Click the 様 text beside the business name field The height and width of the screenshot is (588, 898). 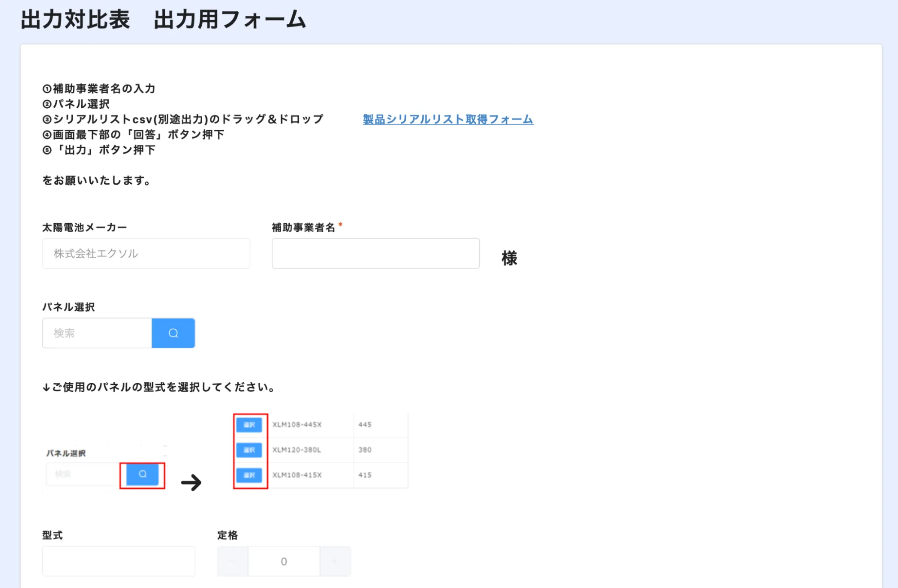pos(508,257)
